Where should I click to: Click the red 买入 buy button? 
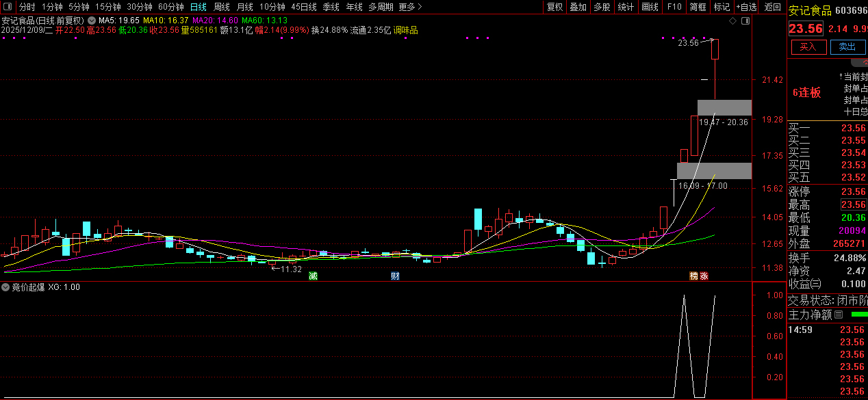(808, 46)
